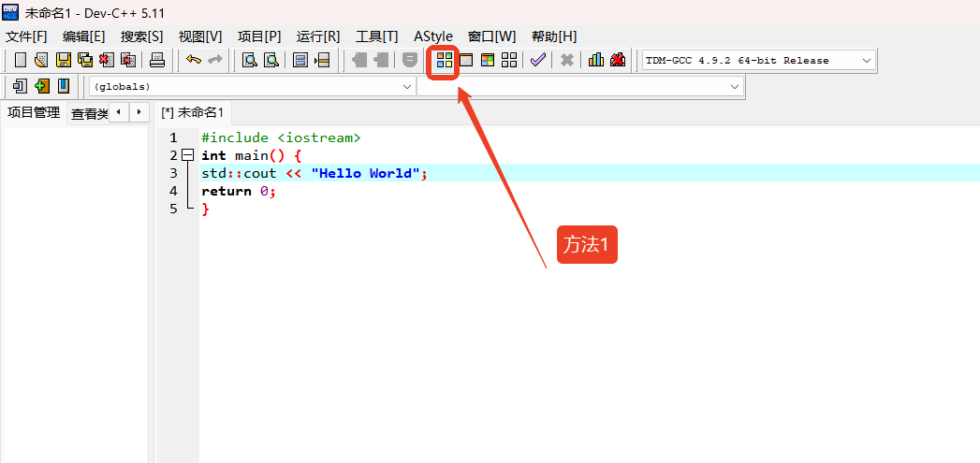980x463 pixels.
Task: Click the "int main() {" code line
Action: 251,155
